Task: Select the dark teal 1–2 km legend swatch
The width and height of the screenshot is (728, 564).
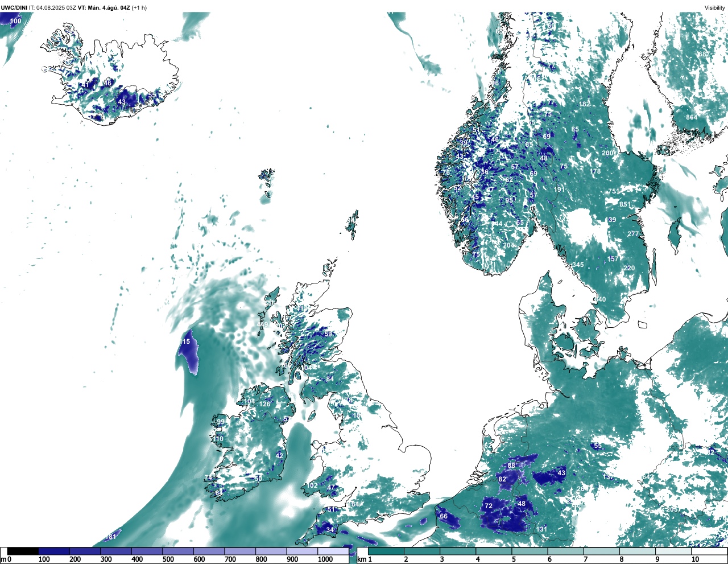Action: [x=386, y=551]
